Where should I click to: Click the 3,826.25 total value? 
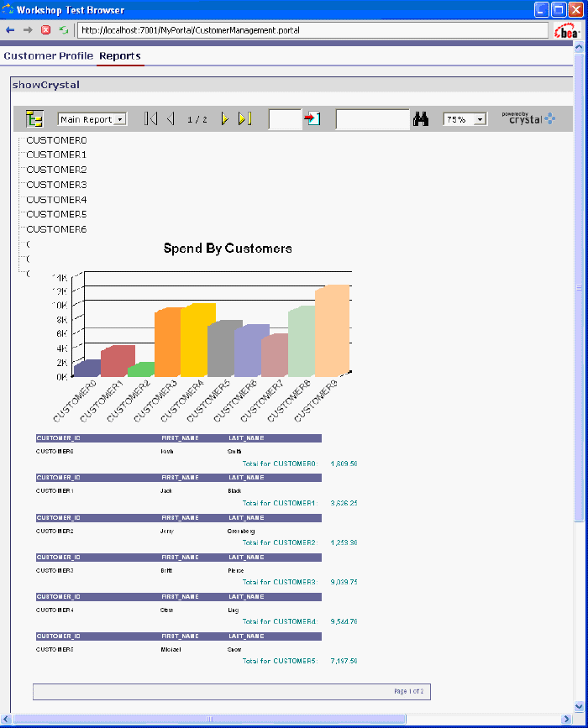tap(344, 503)
